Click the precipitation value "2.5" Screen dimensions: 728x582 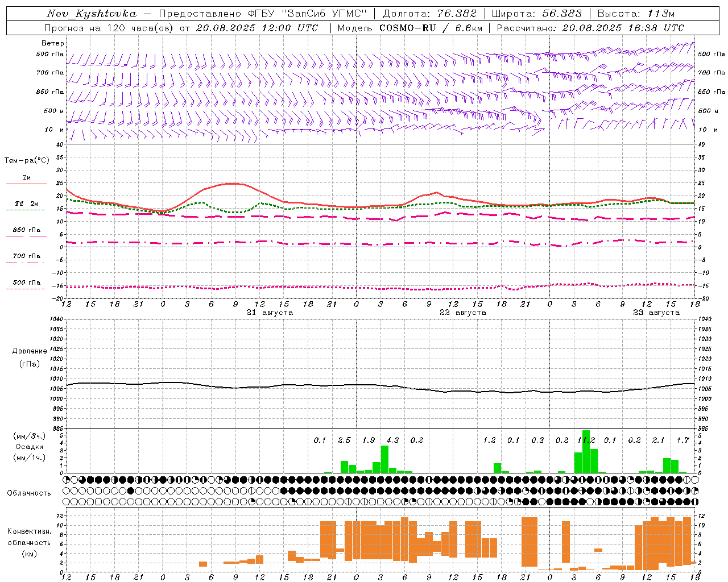point(344,440)
